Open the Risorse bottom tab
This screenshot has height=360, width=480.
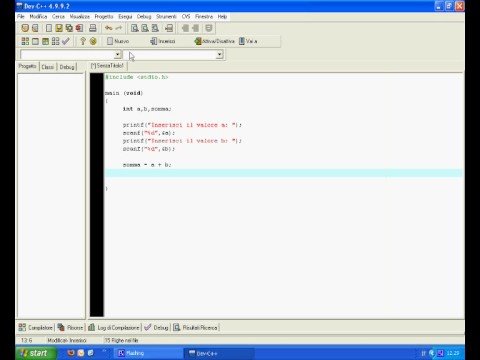70,328
